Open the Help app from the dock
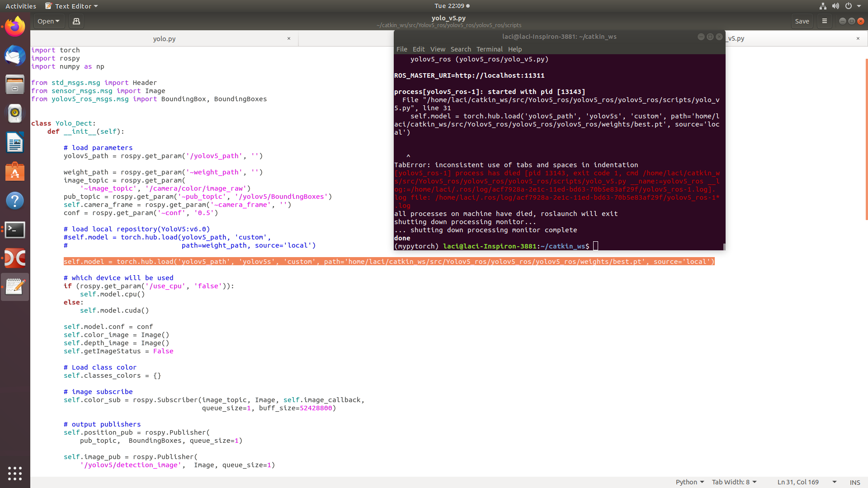This screenshot has height=488, width=868. click(15, 201)
